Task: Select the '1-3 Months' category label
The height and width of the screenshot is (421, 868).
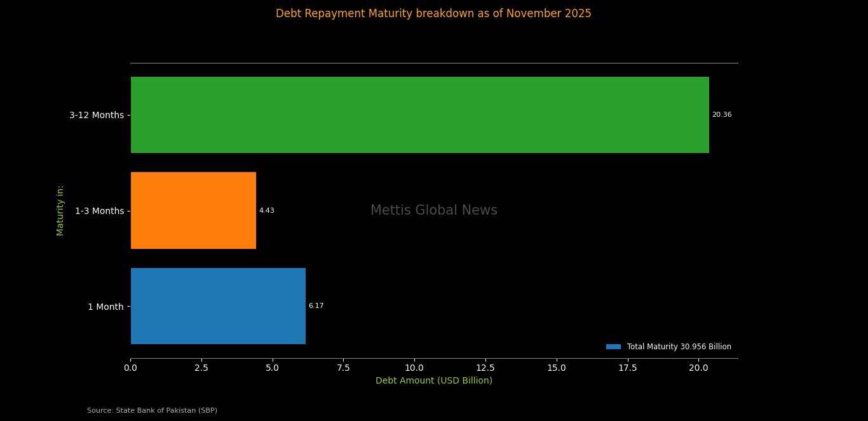Action: [x=99, y=211]
